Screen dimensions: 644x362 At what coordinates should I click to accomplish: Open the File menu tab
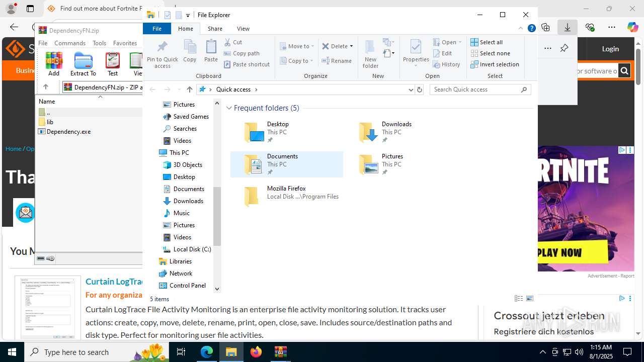[157, 29]
